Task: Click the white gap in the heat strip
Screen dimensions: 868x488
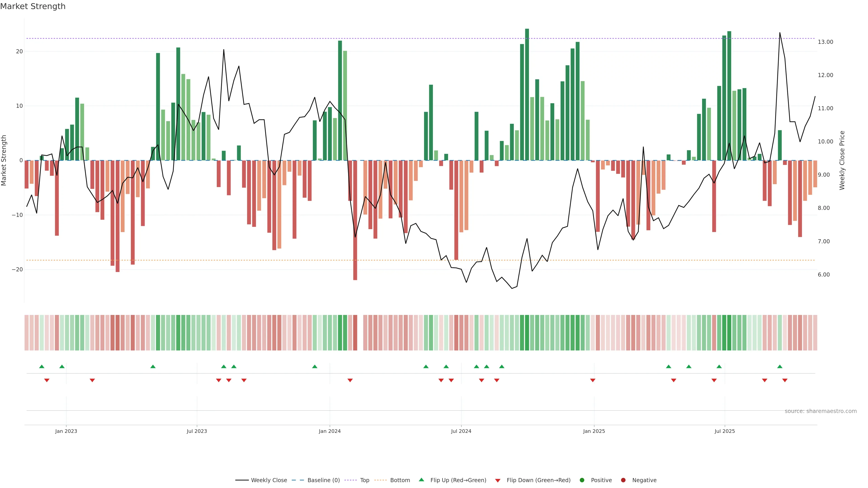Action: click(360, 332)
